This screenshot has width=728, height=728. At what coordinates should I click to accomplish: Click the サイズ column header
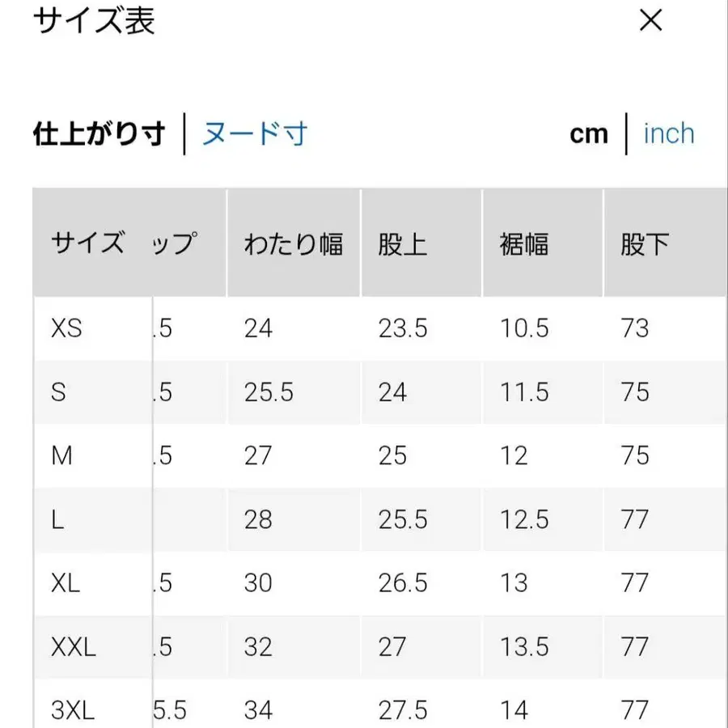tap(83, 241)
